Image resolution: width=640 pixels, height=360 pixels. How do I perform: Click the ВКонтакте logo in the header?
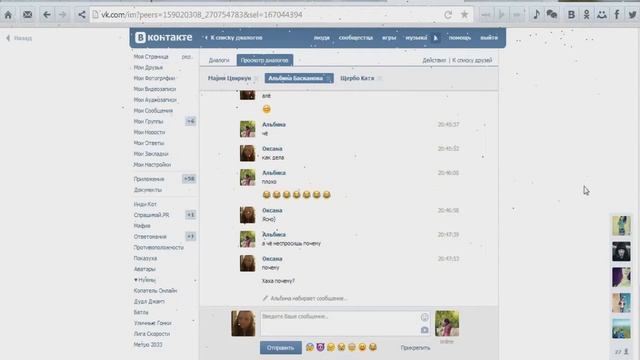[x=163, y=38]
